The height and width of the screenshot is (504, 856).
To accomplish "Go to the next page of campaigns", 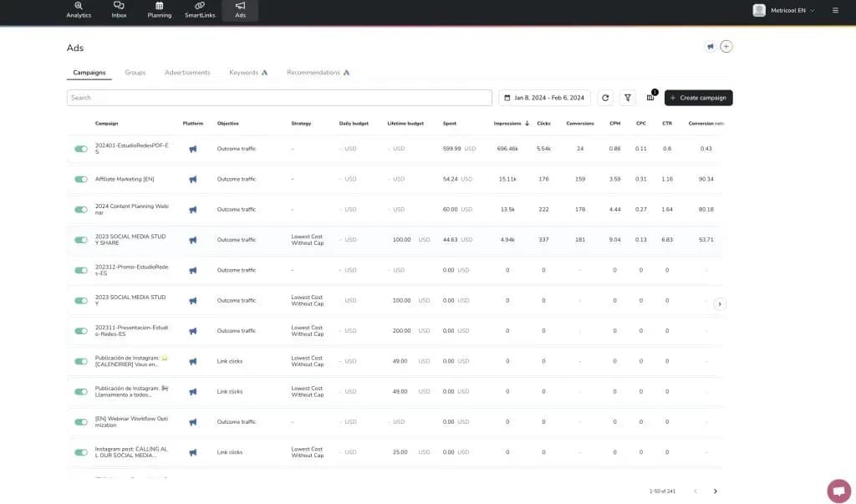I will click(716, 491).
